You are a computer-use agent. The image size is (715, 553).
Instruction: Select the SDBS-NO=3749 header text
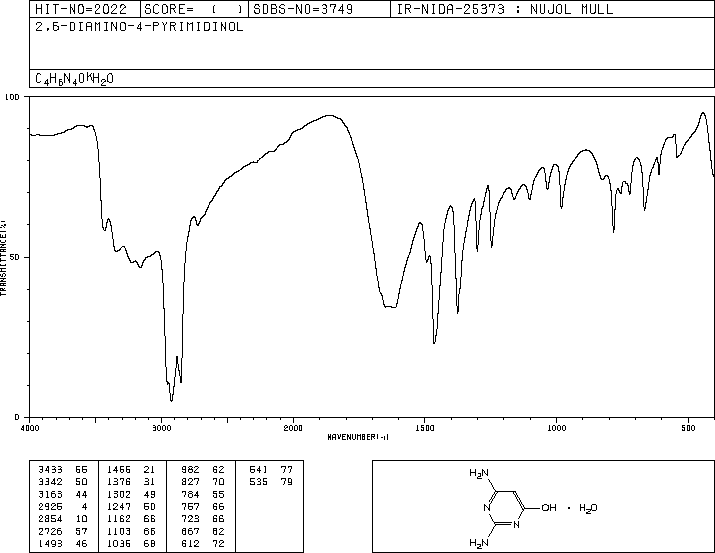point(303,9)
